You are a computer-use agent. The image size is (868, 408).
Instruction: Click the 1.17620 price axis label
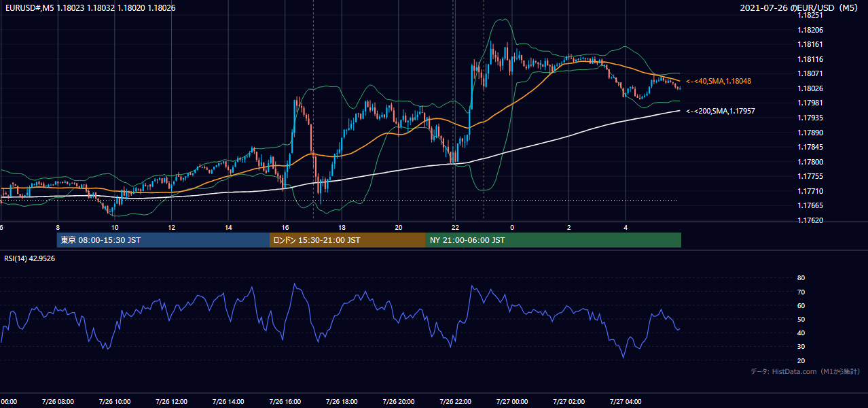[810, 220]
